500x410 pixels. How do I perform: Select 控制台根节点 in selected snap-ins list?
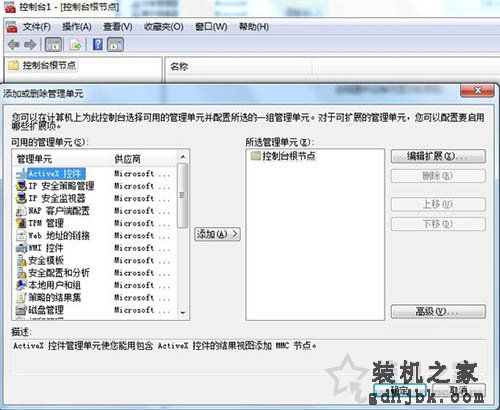coord(289,156)
